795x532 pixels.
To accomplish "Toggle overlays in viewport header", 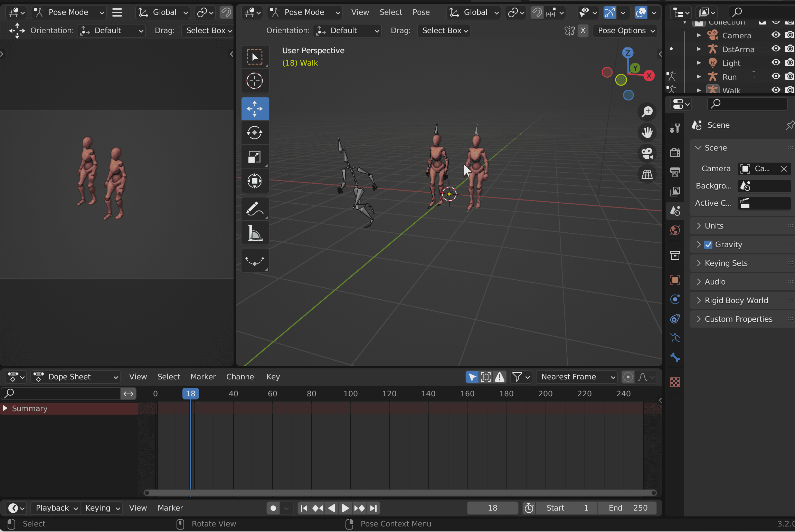I will coord(641,13).
